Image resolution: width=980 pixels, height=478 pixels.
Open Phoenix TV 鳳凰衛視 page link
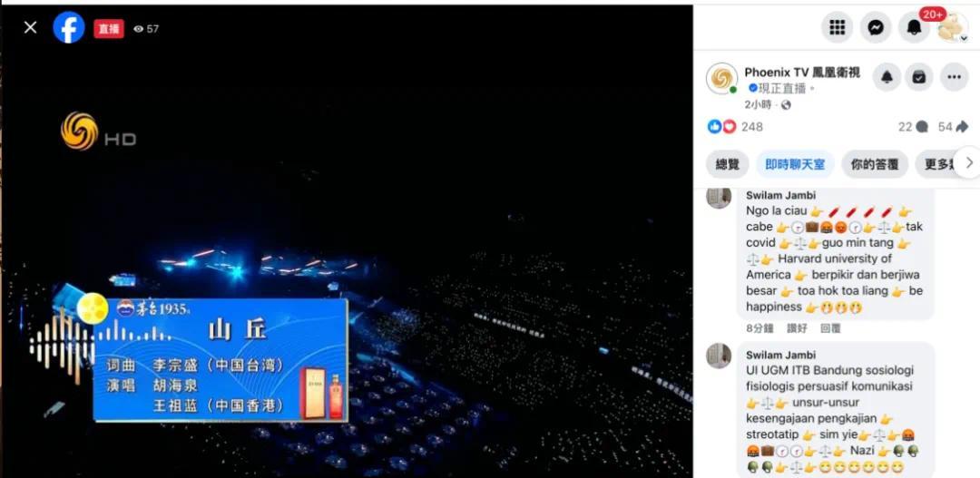802,73
